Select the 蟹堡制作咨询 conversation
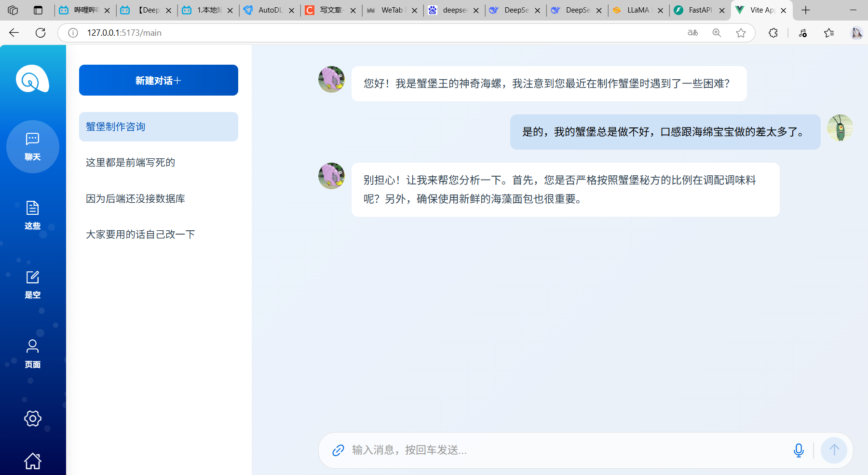 [x=159, y=127]
